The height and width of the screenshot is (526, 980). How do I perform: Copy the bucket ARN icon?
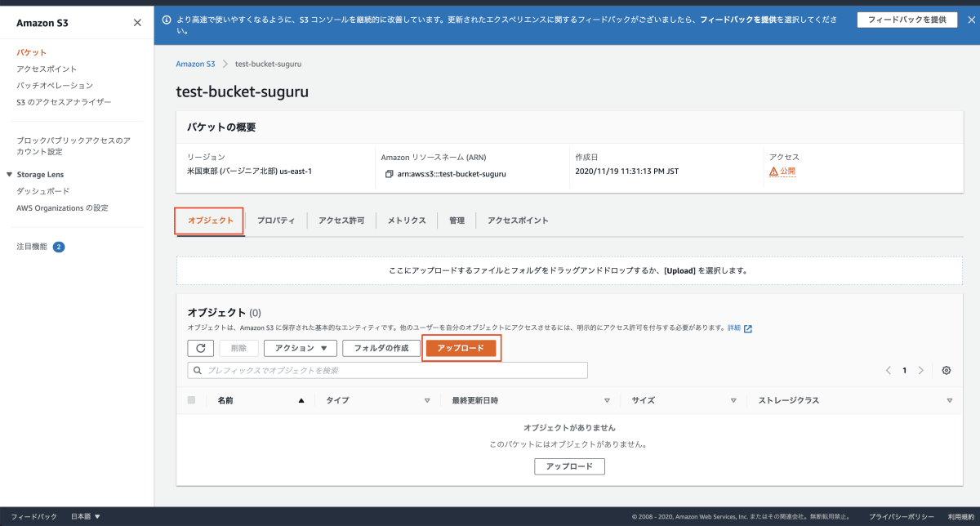click(390, 174)
